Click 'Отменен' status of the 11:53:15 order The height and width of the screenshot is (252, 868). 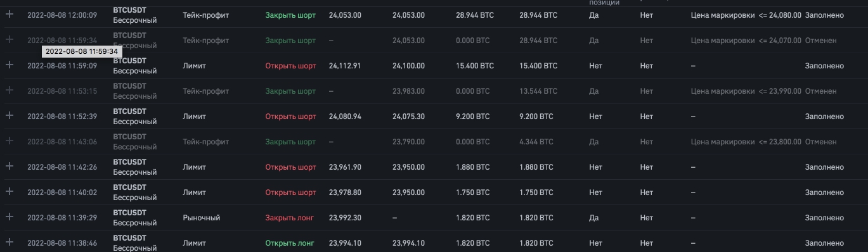tap(821, 91)
